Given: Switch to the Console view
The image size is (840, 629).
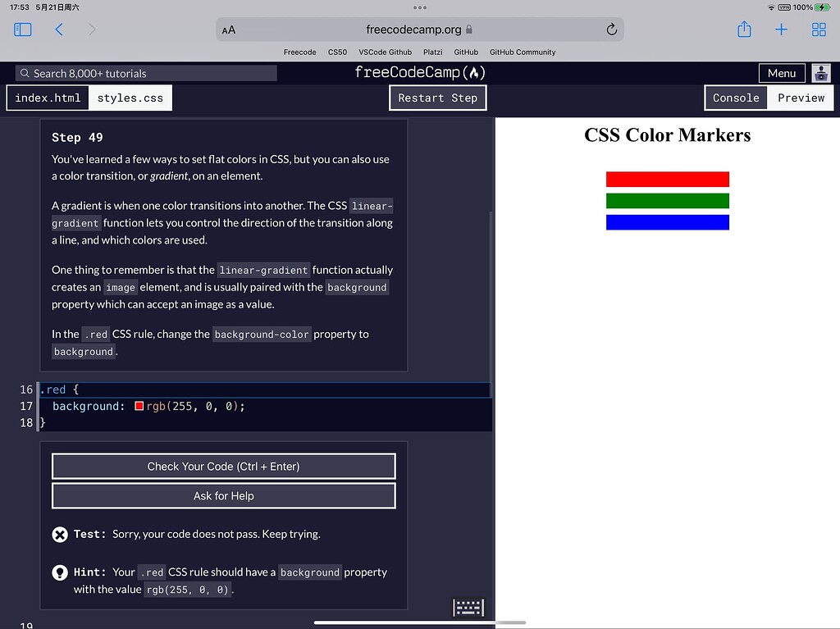Looking at the screenshot, I should tap(736, 98).
